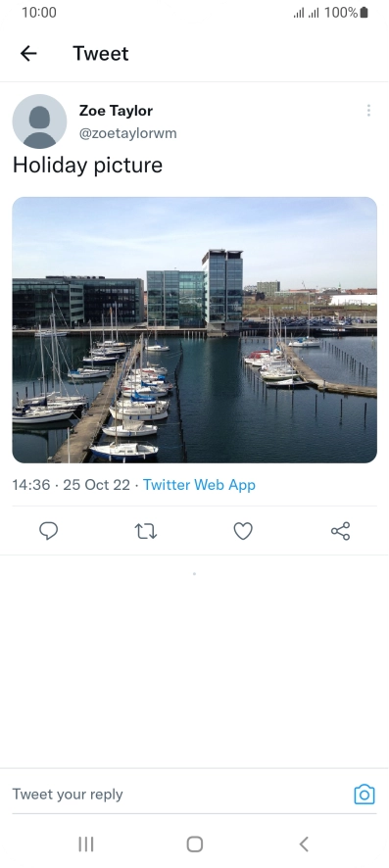
Task: Tap the @zoetaylorwm handle
Action: pos(127,133)
